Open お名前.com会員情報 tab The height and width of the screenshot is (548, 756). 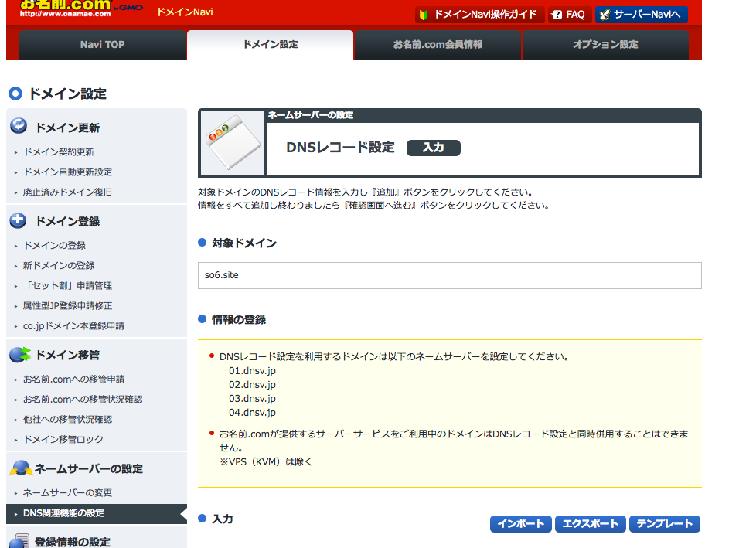(438, 45)
